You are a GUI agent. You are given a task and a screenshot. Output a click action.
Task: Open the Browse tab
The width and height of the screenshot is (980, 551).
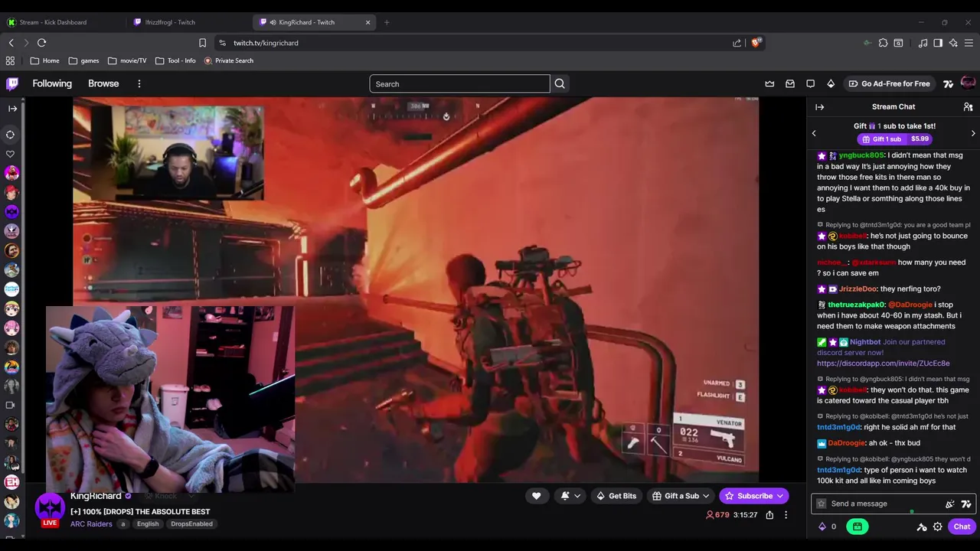point(103,83)
